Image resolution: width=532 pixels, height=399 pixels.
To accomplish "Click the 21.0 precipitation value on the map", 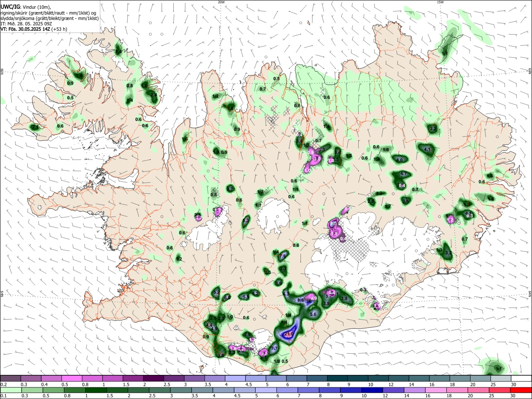I will coord(290,334).
